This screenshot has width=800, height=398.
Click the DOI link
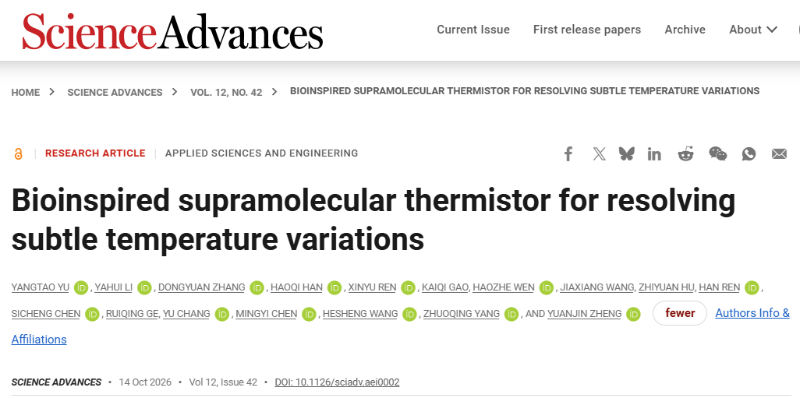tap(337, 382)
